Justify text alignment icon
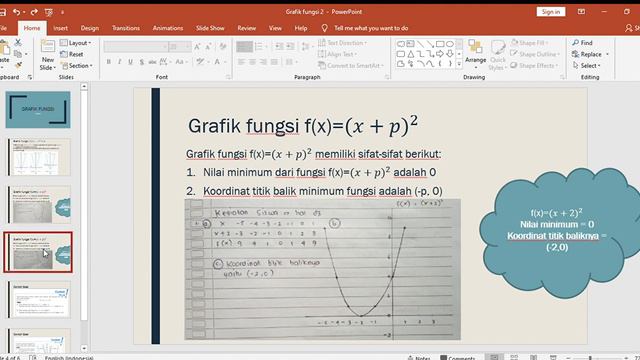 point(274,62)
